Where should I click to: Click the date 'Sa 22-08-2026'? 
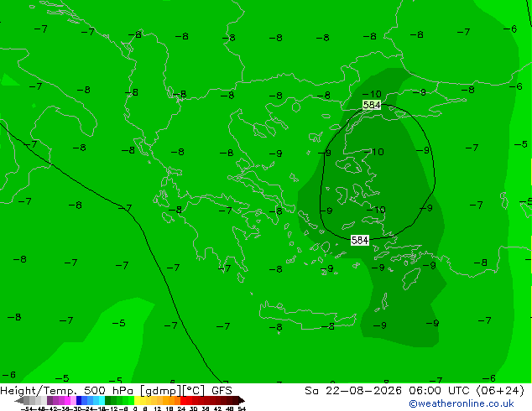pyautogui.click(x=353, y=391)
